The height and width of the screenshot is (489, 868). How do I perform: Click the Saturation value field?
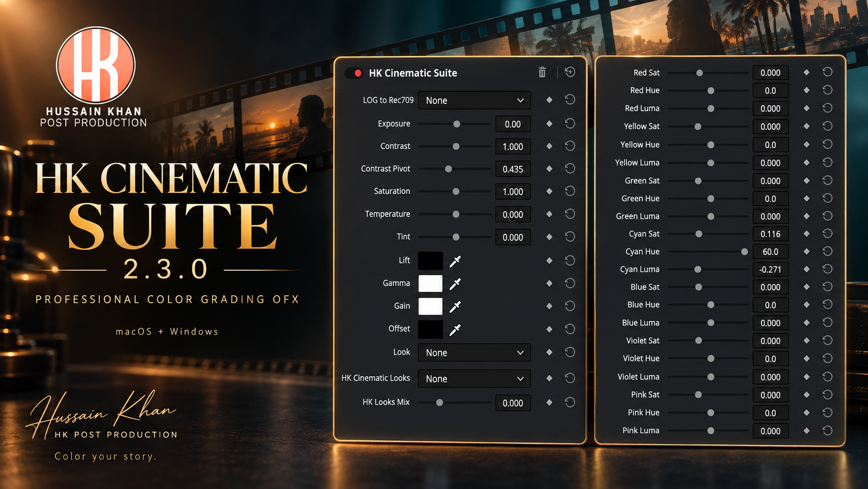click(513, 192)
